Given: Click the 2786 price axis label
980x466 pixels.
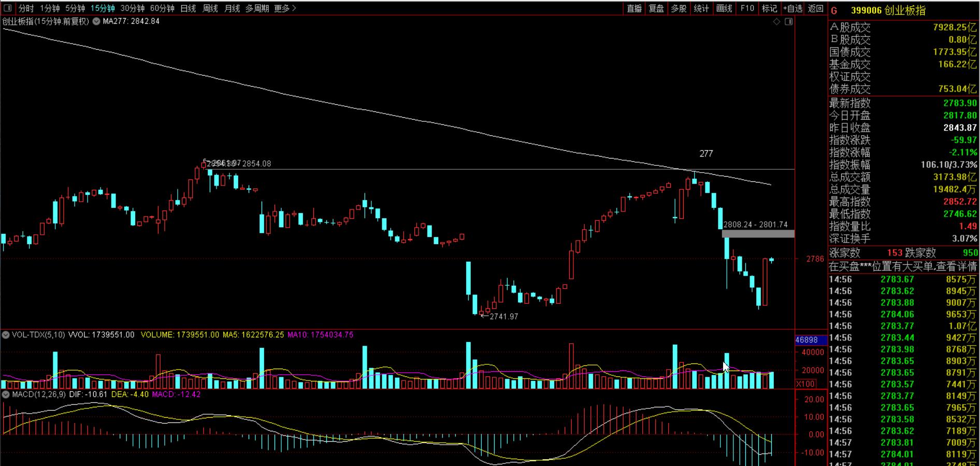Looking at the screenshot, I should click(815, 259).
